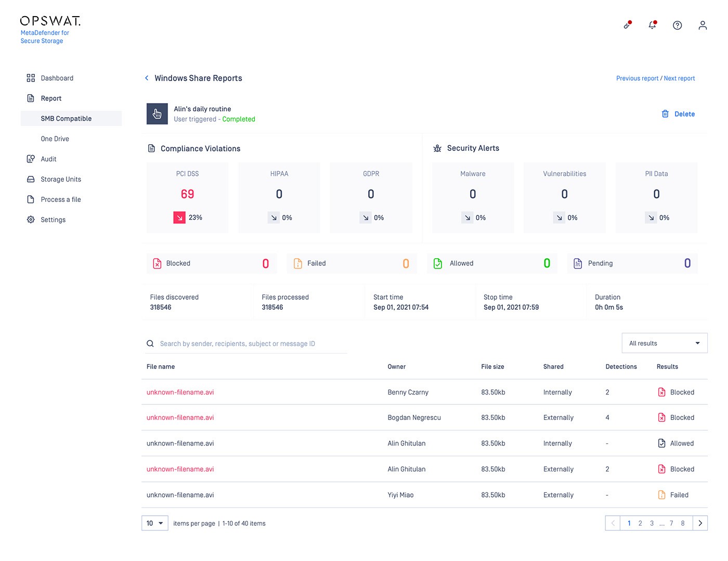Image resolution: width=728 pixels, height=561 pixels.
Task: Click the Allowed file icon in summary card
Action: point(438,263)
